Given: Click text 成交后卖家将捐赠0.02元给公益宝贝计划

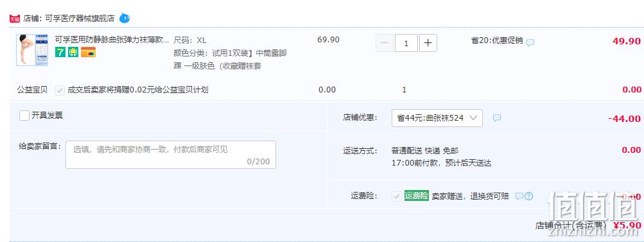Looking at the screenshot, I should (138, 90).
